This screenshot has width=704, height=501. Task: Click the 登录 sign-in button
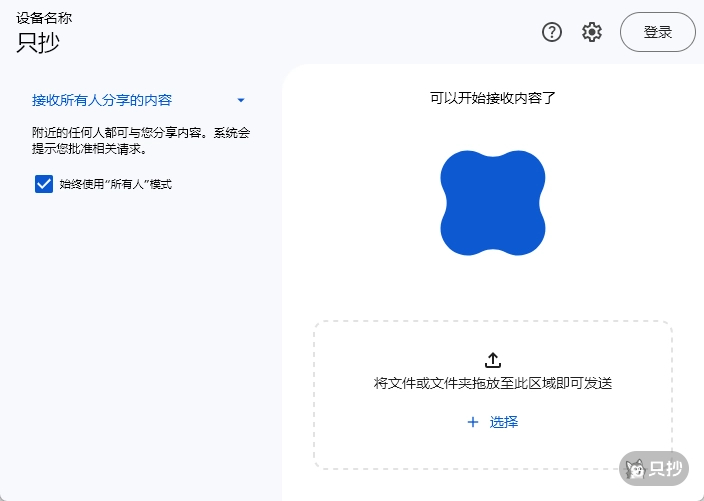657,32
